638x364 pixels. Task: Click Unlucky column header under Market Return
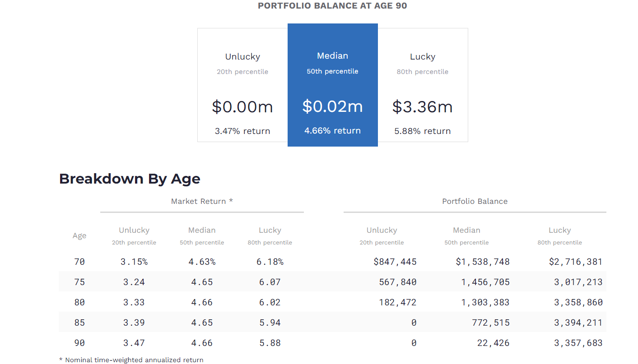point(134,235)
